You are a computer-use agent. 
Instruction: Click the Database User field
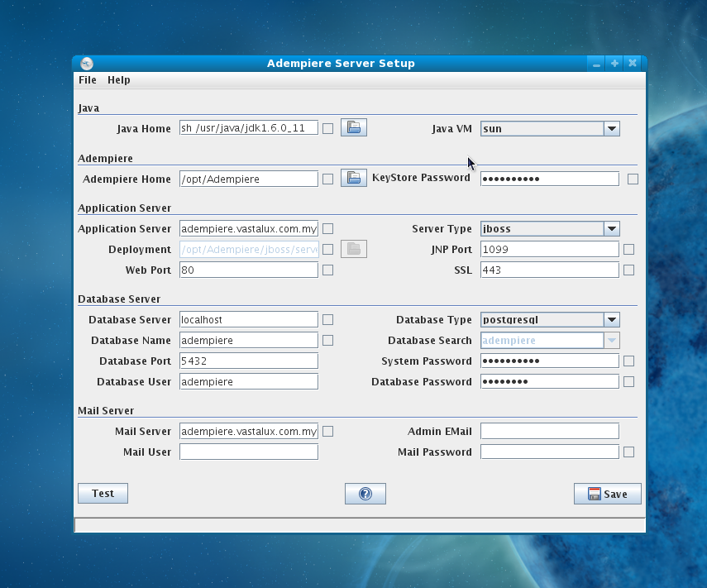(x=249, y=382)
